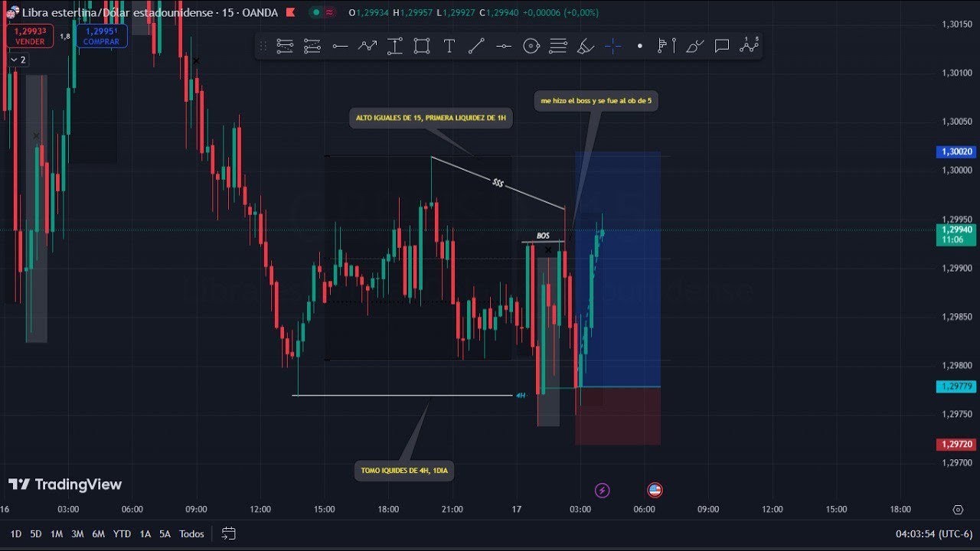
Task: Select the horizontal line tool
Action: click(x=503, y=46)
